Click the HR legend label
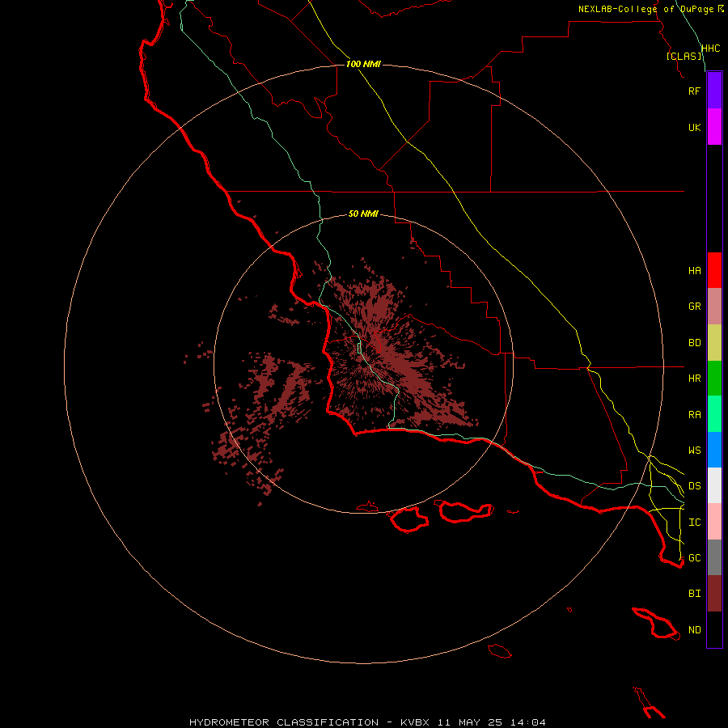Image resolution: width=728 pixels, height=728 pixels. (694, 379)
